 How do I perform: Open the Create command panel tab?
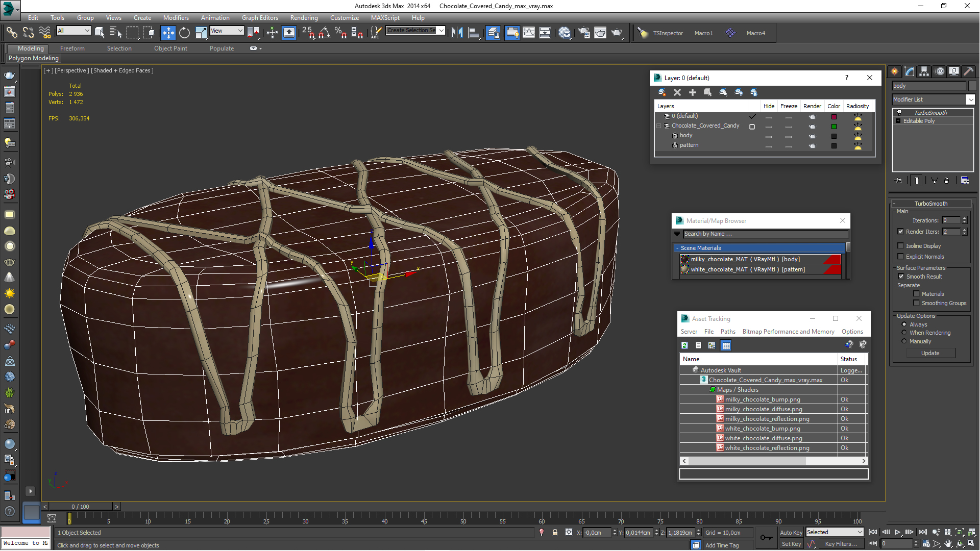[x=895, y=71]
